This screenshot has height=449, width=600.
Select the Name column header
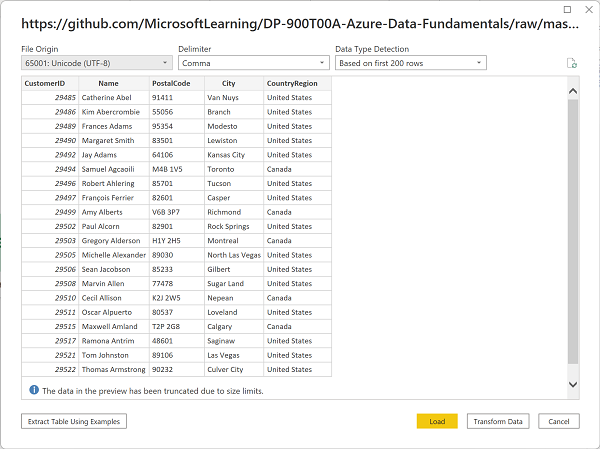[114, 83]
